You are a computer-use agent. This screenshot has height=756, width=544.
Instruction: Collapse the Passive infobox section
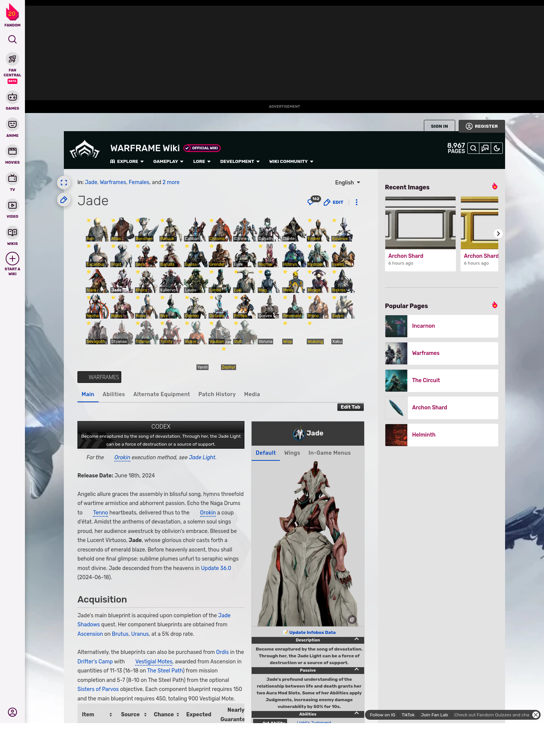coord(357,669)
